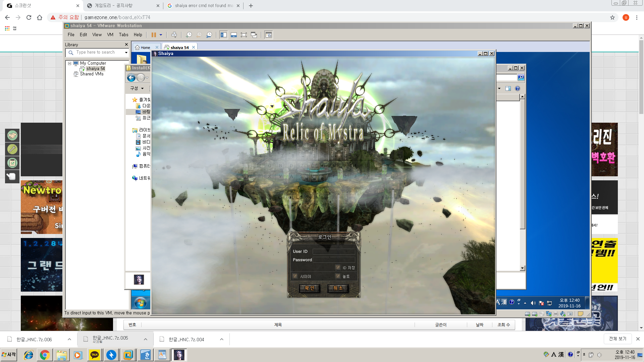The image size is (644, 362).
Task: Take a snapshot of the VM
Action: point(189,35)
